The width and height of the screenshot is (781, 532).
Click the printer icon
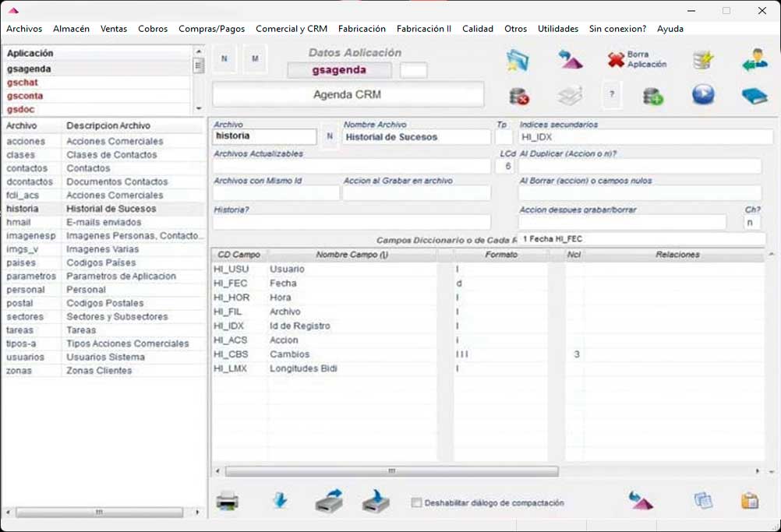[227, 501]
